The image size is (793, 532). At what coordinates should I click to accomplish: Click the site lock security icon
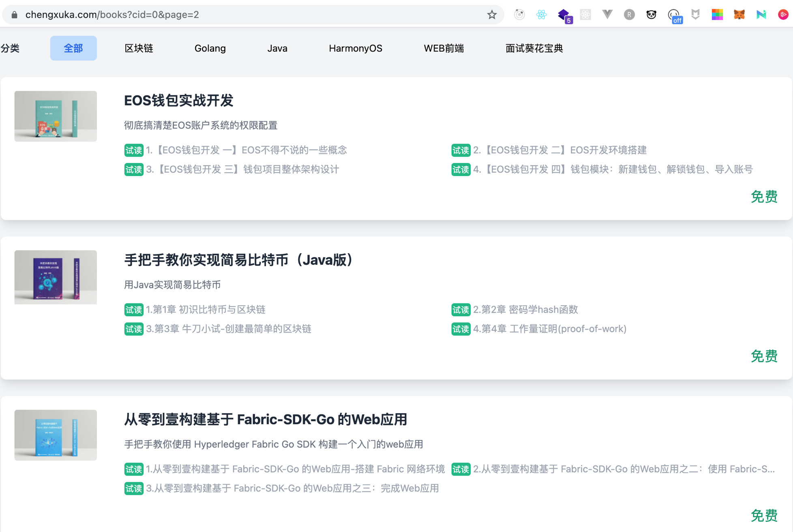click(x=15, y=15)
